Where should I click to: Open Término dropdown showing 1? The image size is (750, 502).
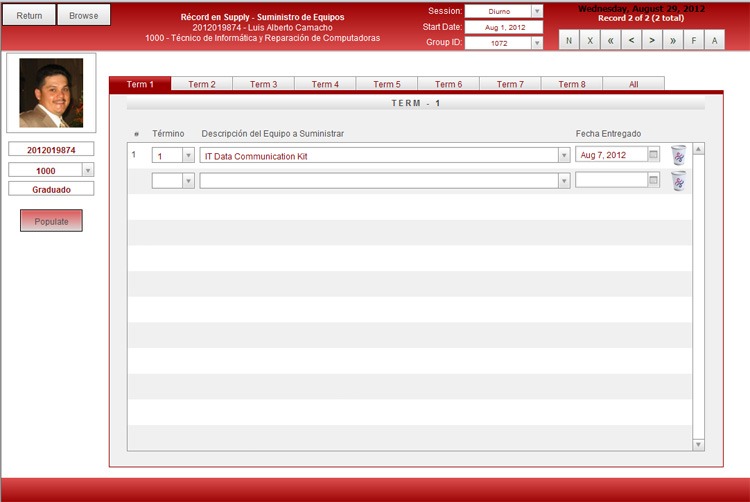point(188,155)
